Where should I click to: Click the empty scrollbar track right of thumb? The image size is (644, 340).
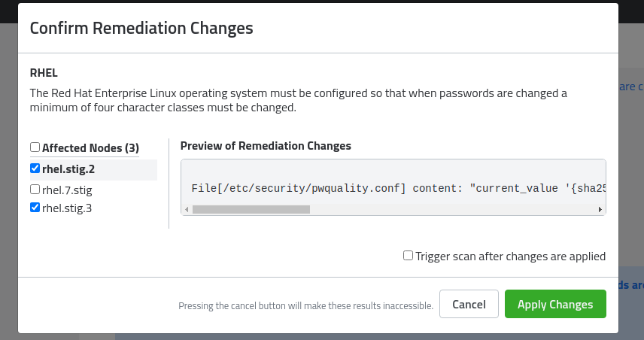coord(453,209)
